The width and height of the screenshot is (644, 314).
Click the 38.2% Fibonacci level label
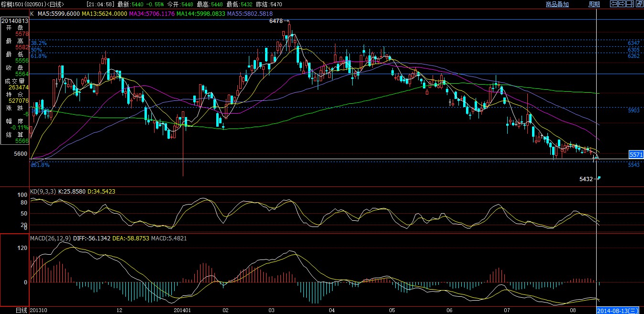click(39, 43)
